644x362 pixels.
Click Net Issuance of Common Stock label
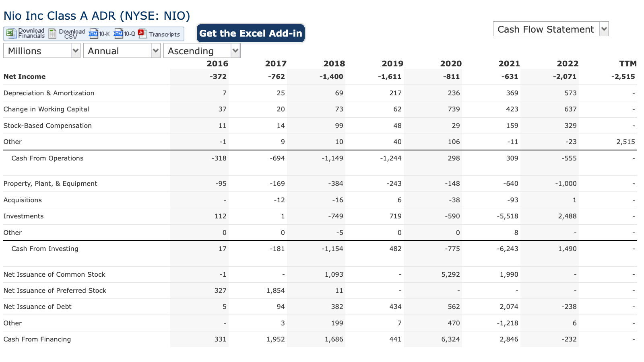click(x=54, y=274)
